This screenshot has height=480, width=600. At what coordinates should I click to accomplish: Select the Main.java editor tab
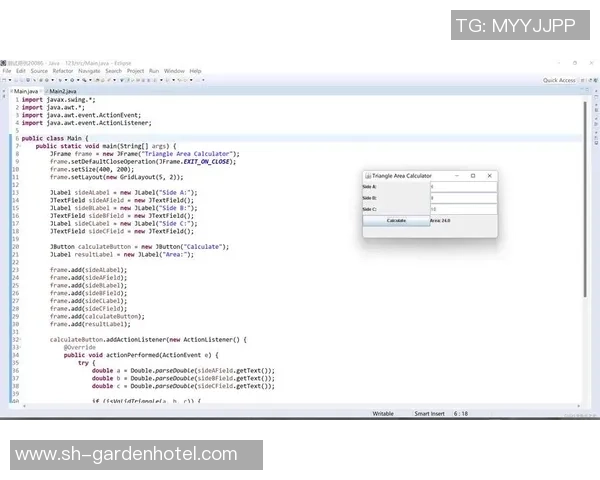click(25, 91)
